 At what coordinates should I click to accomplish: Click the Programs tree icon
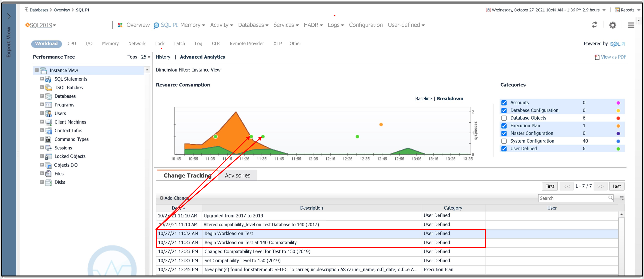click(48, 105)
